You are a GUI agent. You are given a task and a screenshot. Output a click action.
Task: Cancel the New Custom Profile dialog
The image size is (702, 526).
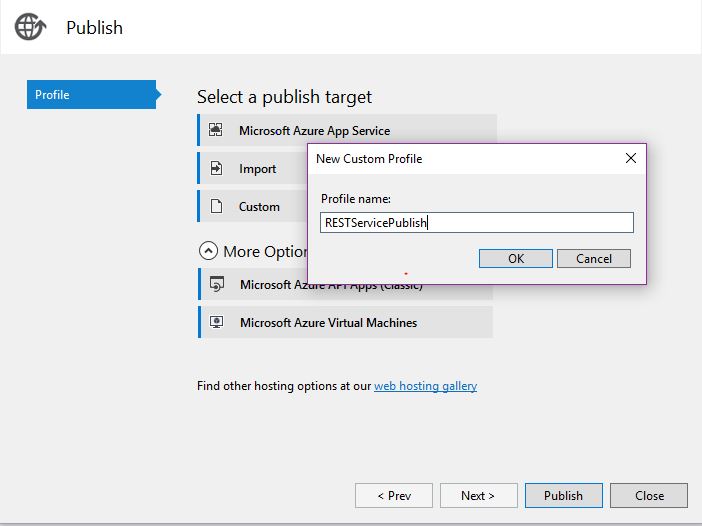(593, 258)
